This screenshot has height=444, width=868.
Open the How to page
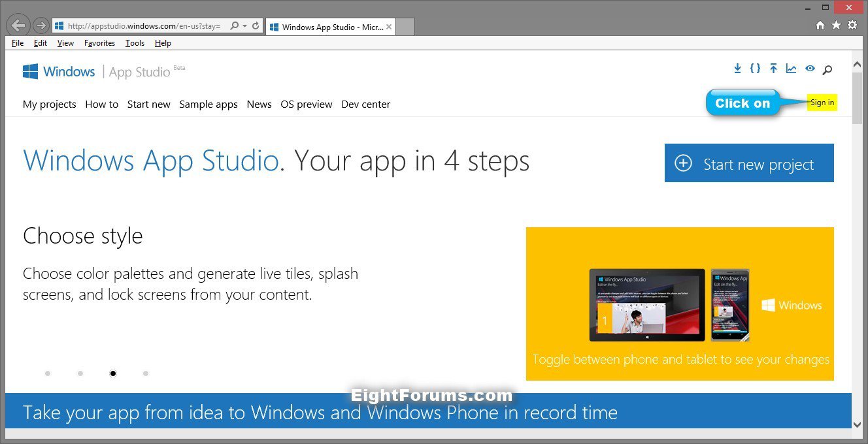tap(102, 104)
